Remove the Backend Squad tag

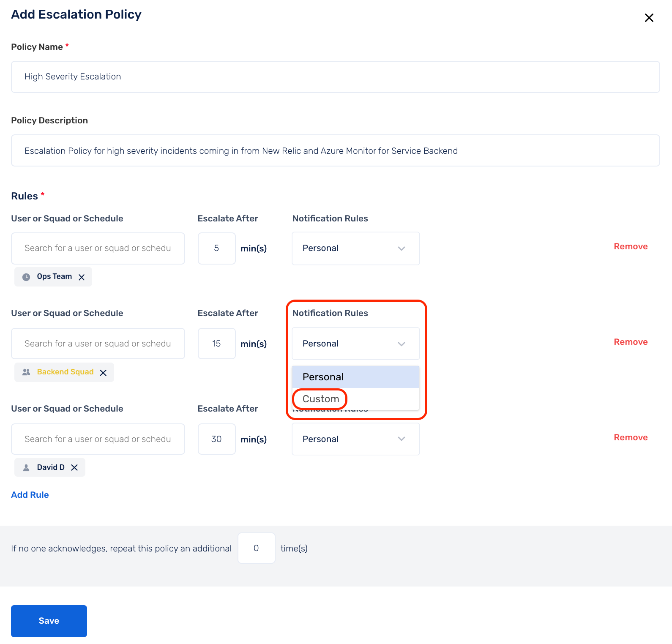point(103,373)
